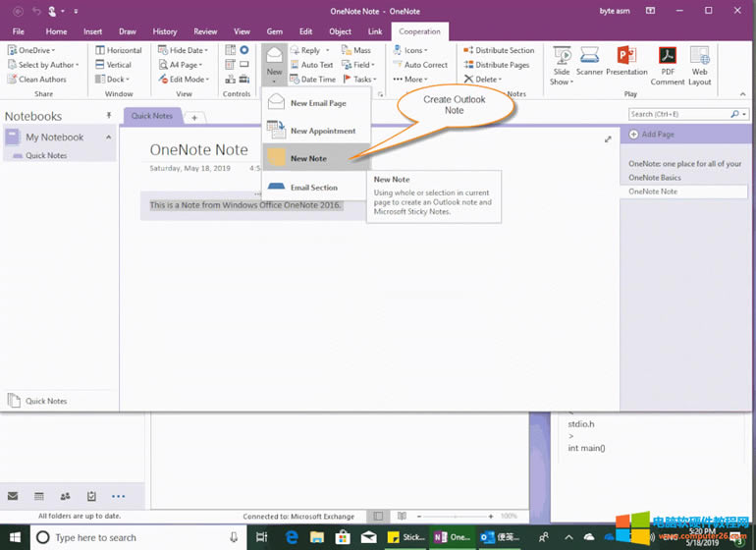The image size is (756, 550).
Task: Open Web Layout view
Action: point(699,65)
